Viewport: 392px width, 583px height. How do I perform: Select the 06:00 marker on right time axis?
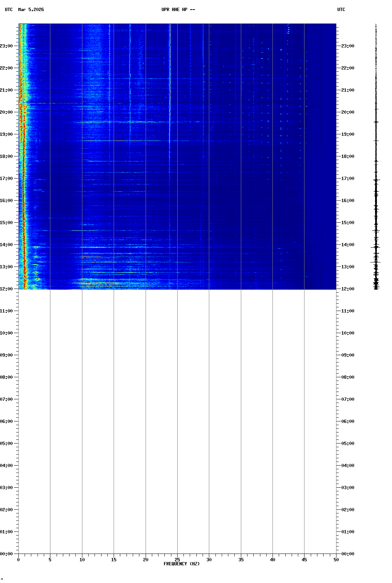[348, 421]
